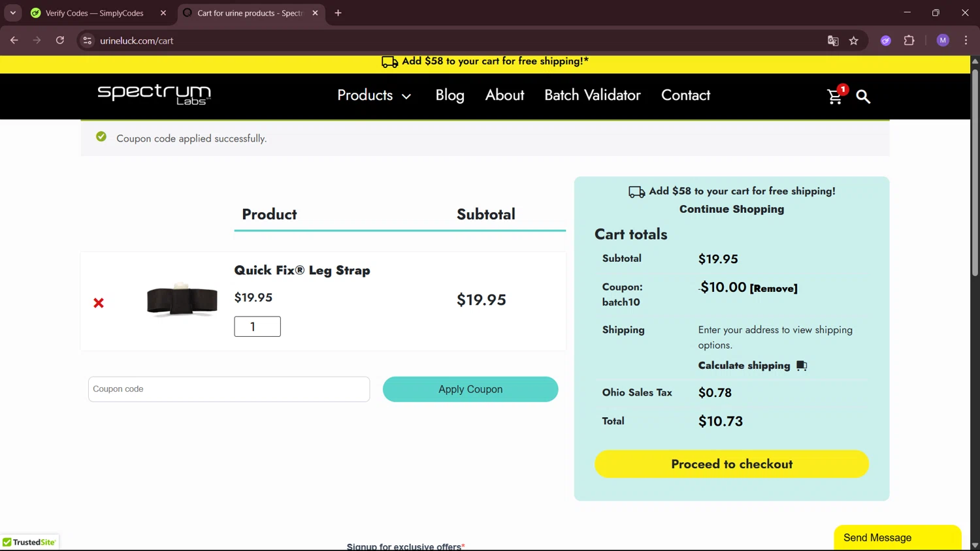
Task: Click the browser back arrow
Action: click(x=14, y=40)
